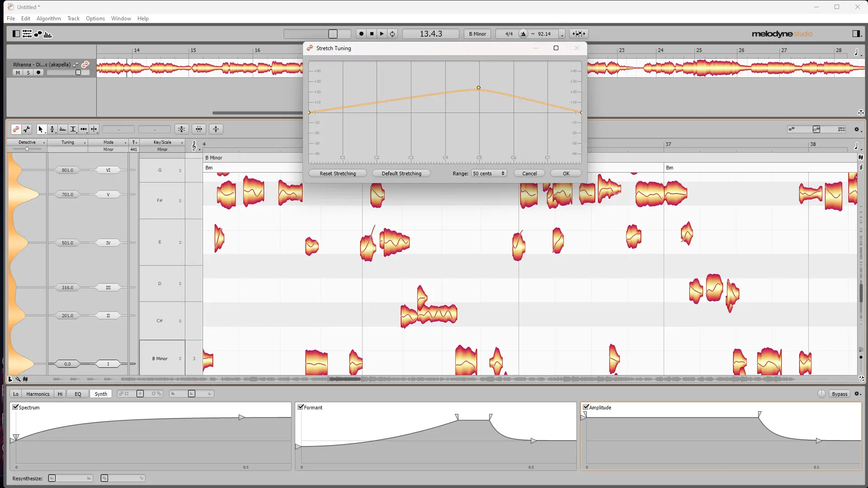Switch to the Synth tab
This screenshot has width=868, height=488.
click(101, 394)
